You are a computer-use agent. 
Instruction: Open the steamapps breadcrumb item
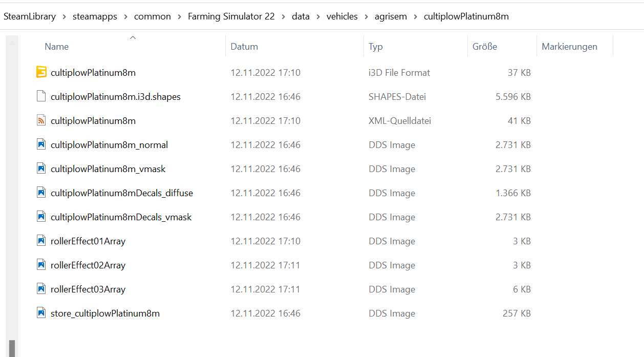point(95,16)
